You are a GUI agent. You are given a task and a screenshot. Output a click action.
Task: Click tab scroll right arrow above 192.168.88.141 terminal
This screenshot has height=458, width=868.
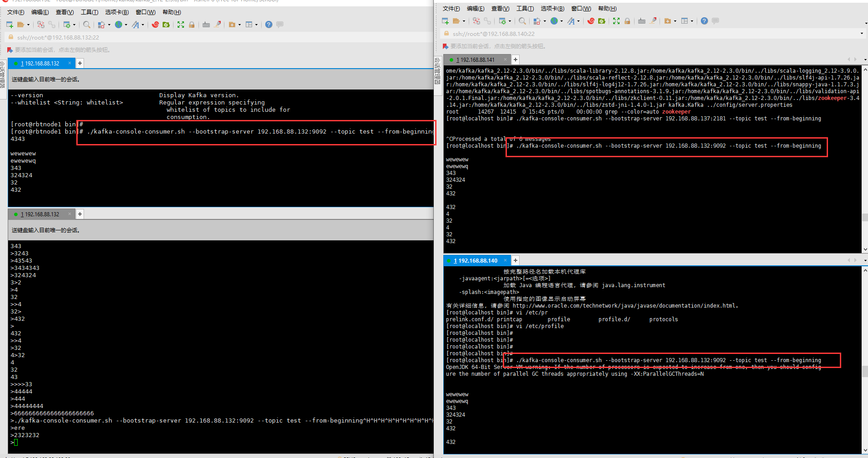pos(856,60)
